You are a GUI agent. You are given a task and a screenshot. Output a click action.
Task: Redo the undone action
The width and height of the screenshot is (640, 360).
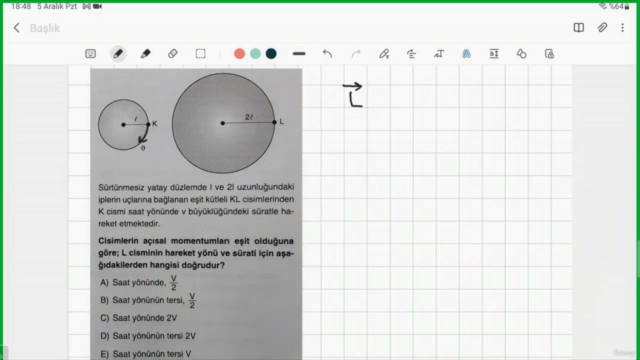(x=356, y=53)
